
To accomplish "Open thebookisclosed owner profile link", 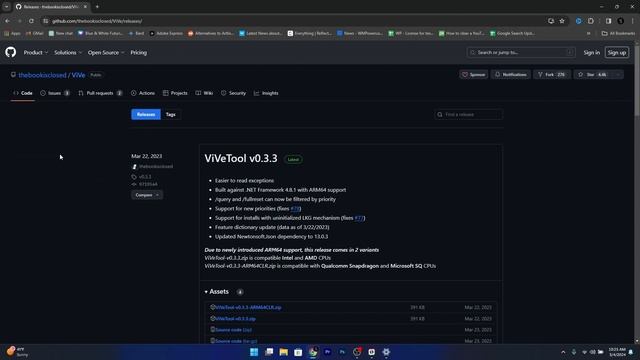I will pyautogui.click(x=42, y=75).
